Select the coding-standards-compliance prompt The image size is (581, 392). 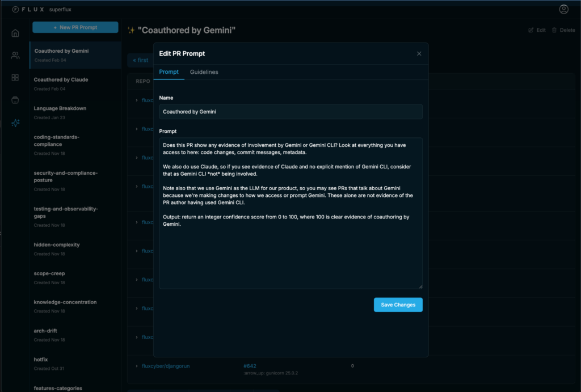(x=75, y=145)
